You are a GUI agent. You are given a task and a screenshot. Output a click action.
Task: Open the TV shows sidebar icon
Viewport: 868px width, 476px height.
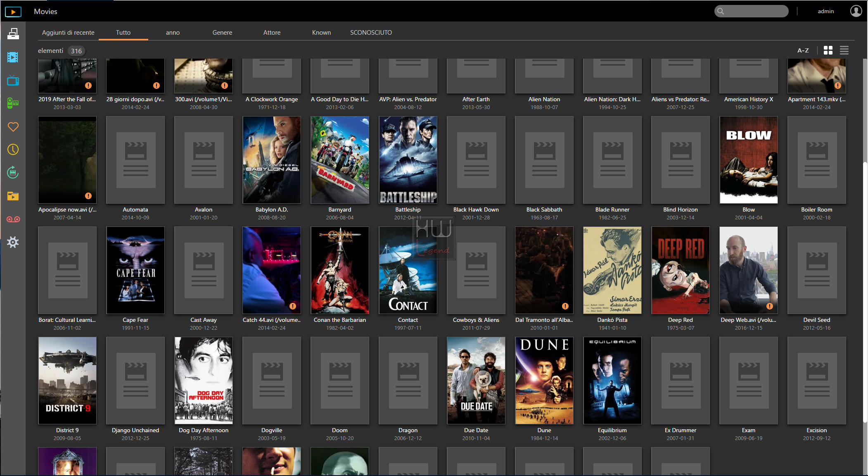pyautogui.click(x=13, y=80)
